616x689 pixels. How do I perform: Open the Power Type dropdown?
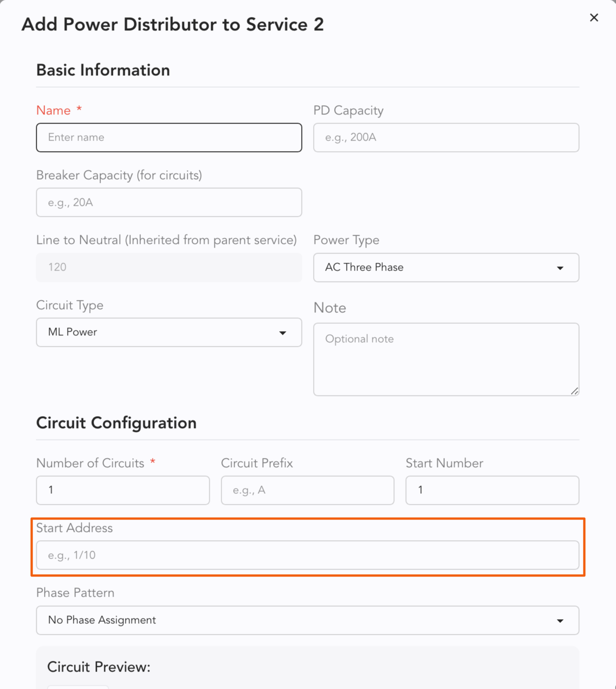pos(446,267)
